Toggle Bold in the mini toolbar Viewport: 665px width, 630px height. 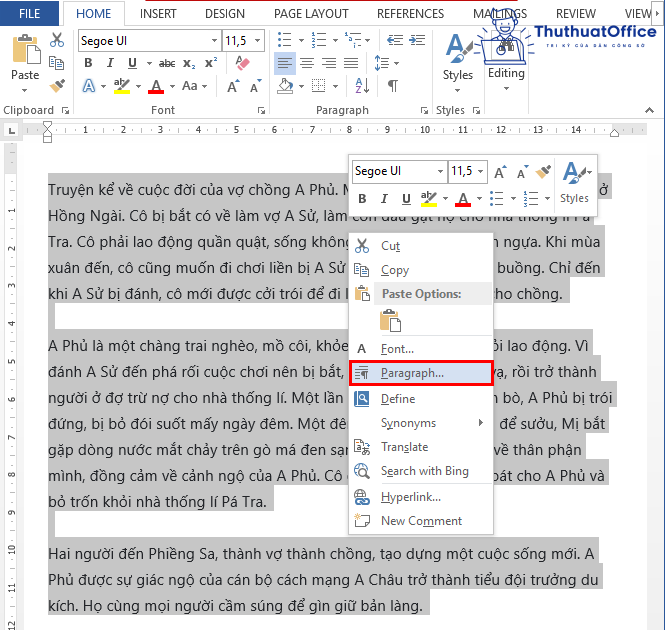tap(362, 199)
